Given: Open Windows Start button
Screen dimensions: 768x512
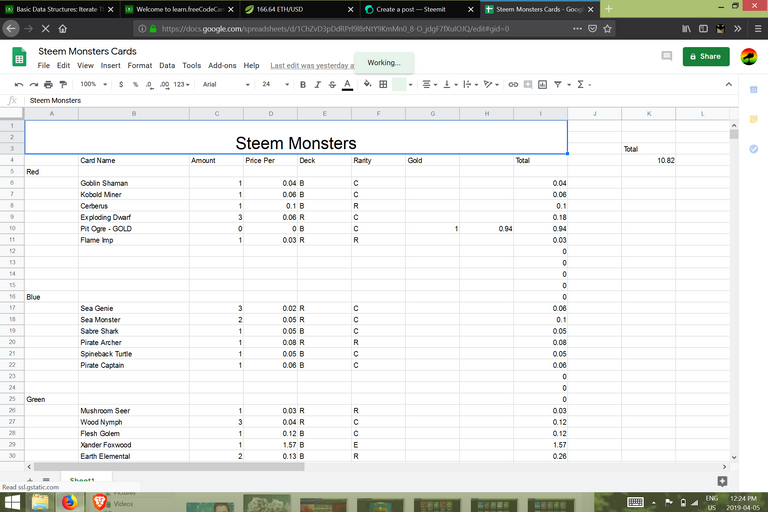Looking at the screenshot, I should [x=12, y=502].
